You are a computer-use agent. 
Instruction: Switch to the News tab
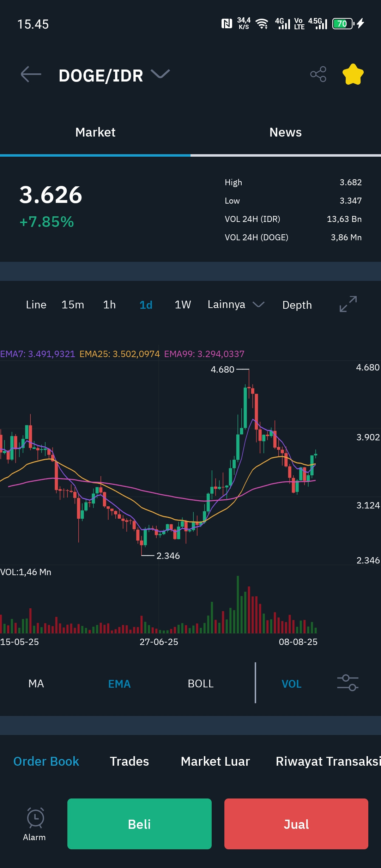285,132
